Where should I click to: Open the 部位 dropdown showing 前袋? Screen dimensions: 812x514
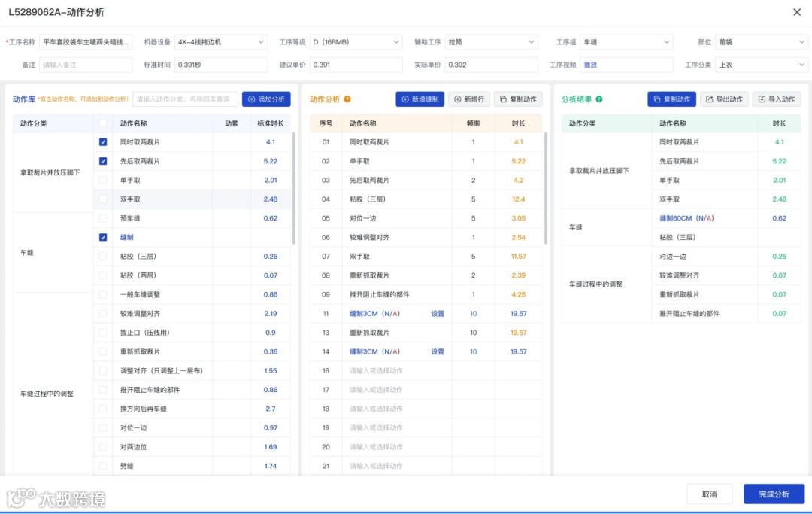761,42
